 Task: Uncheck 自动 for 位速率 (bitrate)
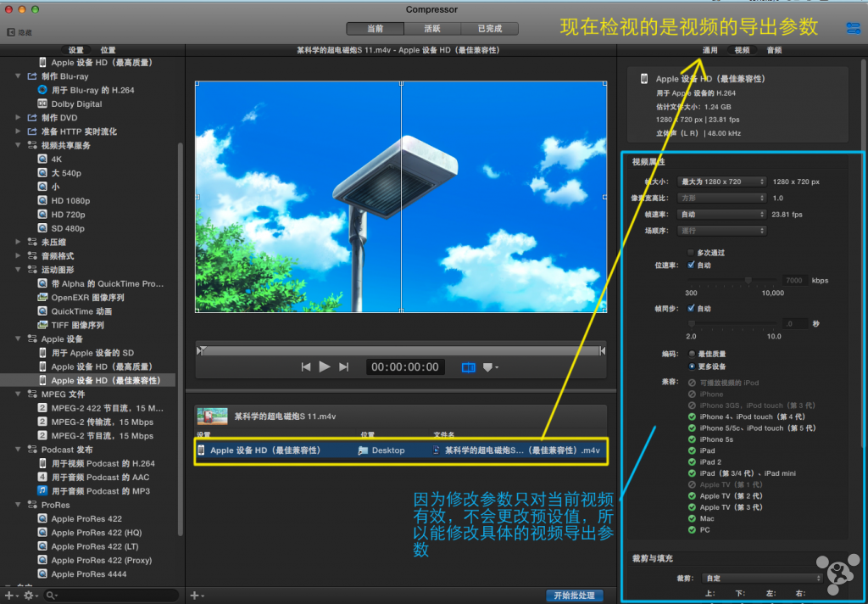point(691,266)
